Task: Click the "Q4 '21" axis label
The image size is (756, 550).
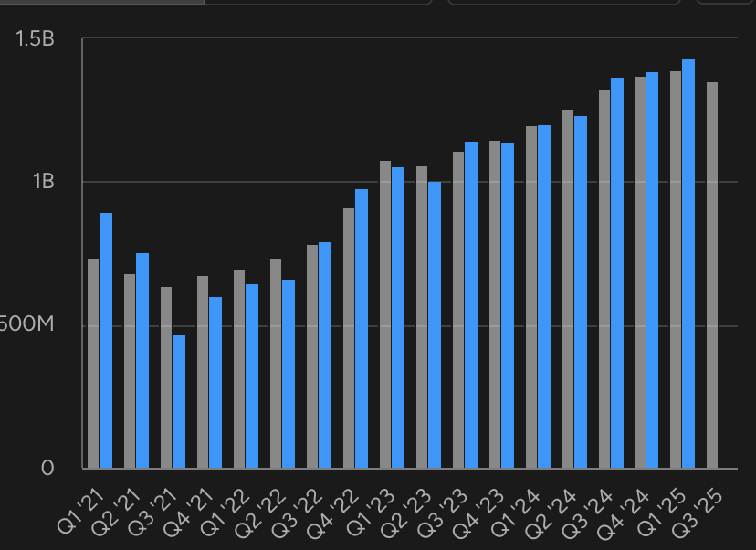Action: pos(188,513)
